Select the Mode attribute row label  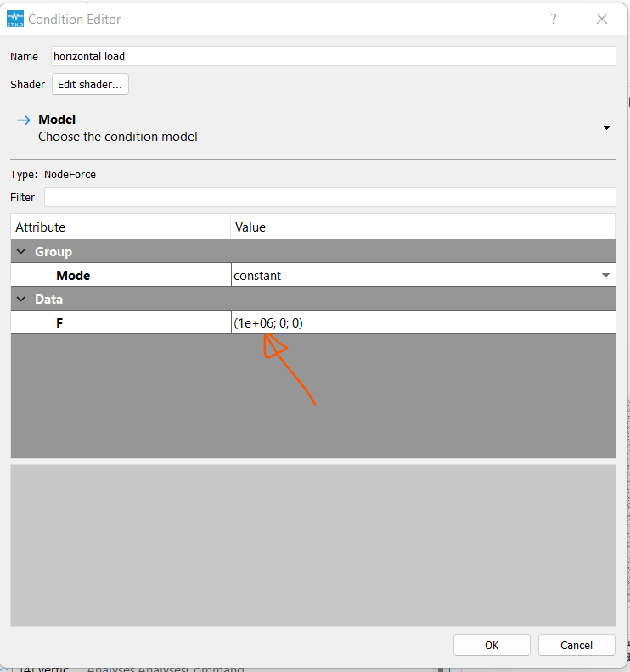(73, 275)
